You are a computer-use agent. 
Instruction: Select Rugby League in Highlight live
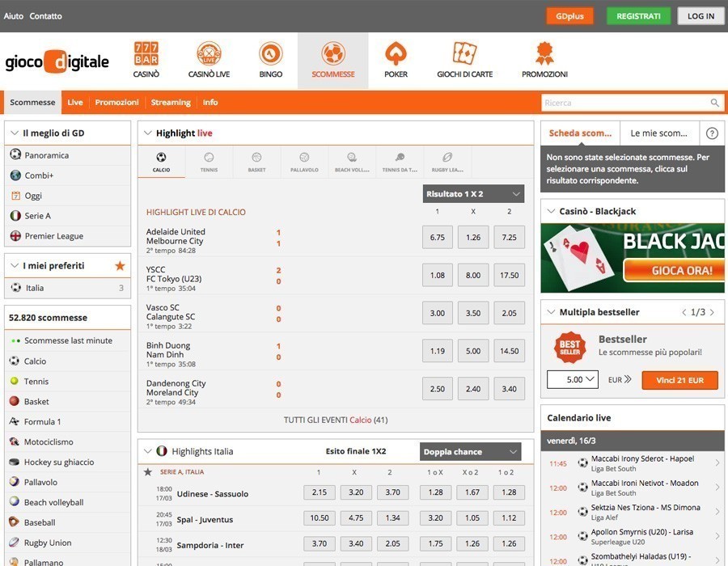click(x=447, y=162)
